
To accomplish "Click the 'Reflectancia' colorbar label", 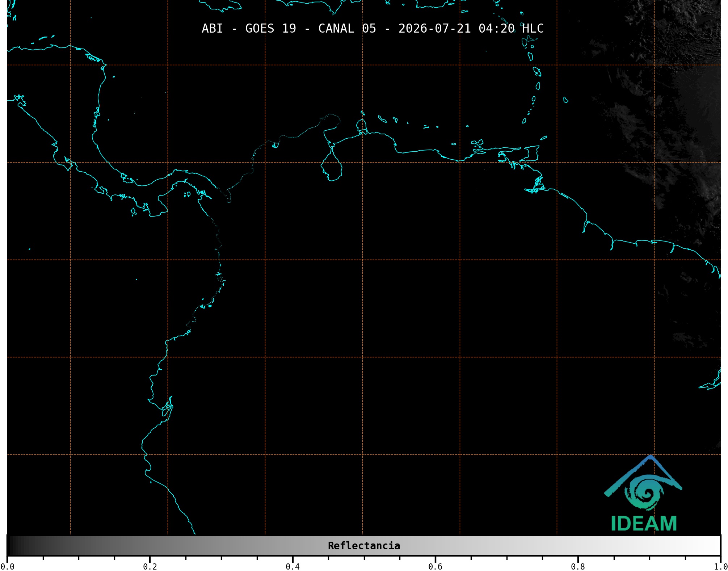I will coord(364,546).
